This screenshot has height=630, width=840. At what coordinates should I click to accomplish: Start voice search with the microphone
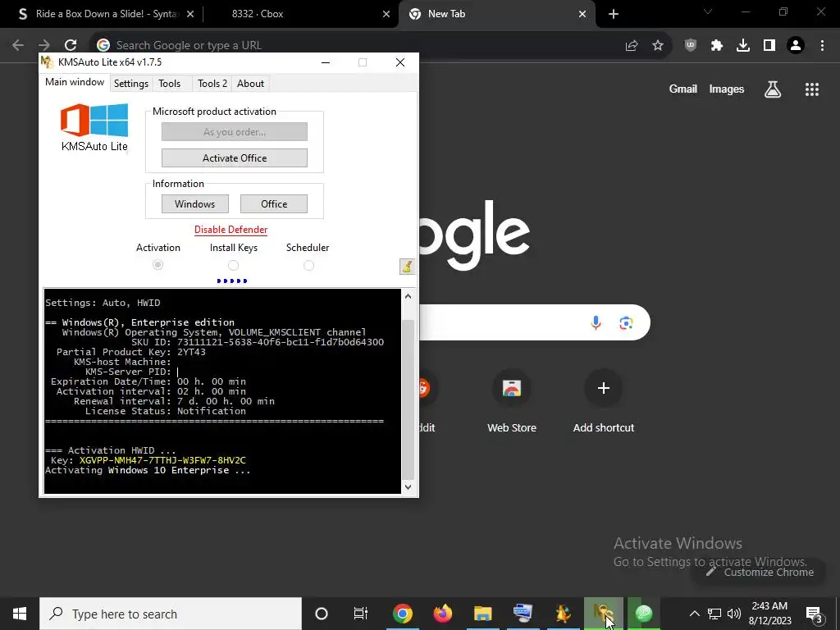596,322
